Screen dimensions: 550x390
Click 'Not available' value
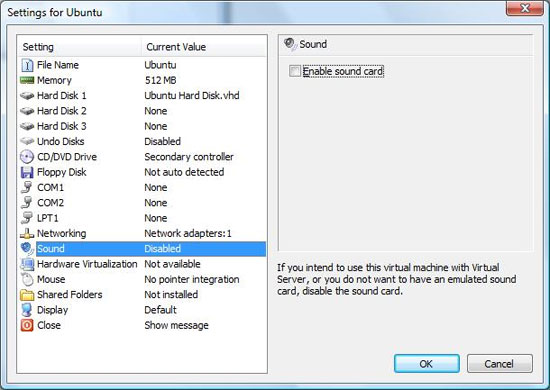point(173,264)
